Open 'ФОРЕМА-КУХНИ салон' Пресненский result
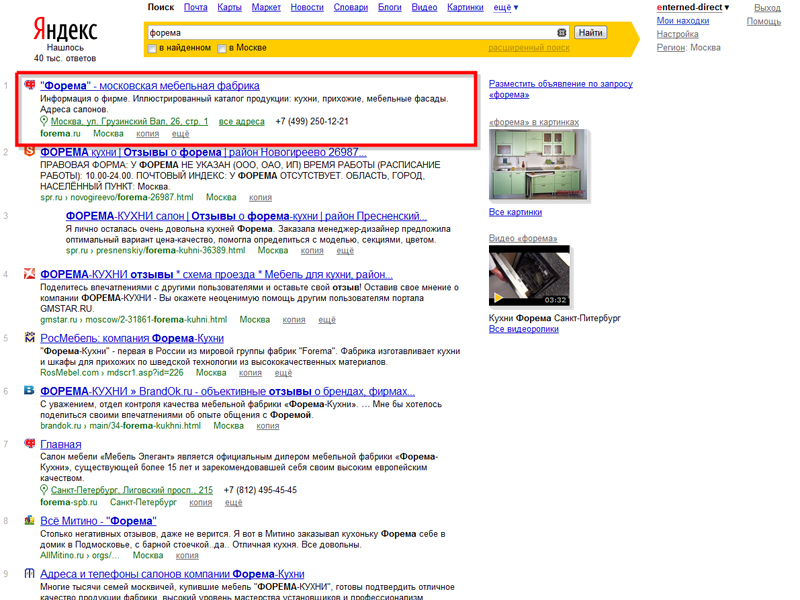 point(246,216)
